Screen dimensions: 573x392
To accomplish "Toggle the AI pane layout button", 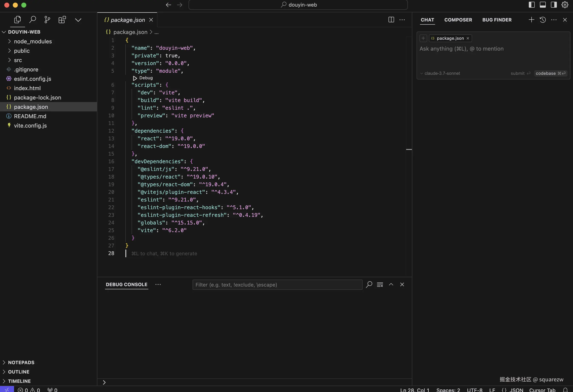I will coord(554,5).
